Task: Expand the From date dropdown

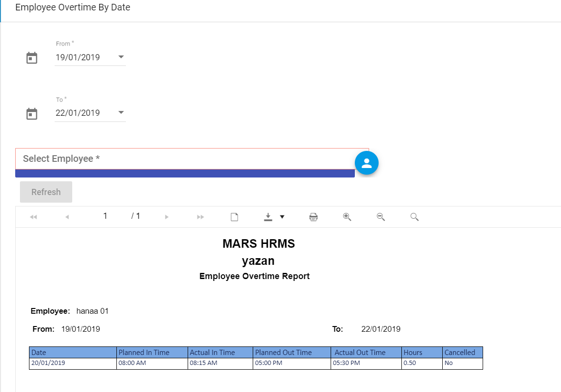Action: (x=121, y=57)
